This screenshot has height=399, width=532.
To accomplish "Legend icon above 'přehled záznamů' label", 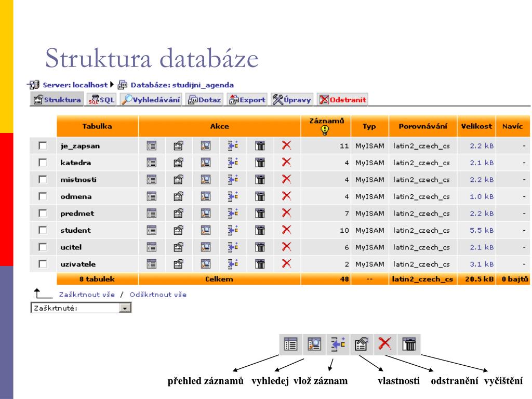I will click(291, 344).
